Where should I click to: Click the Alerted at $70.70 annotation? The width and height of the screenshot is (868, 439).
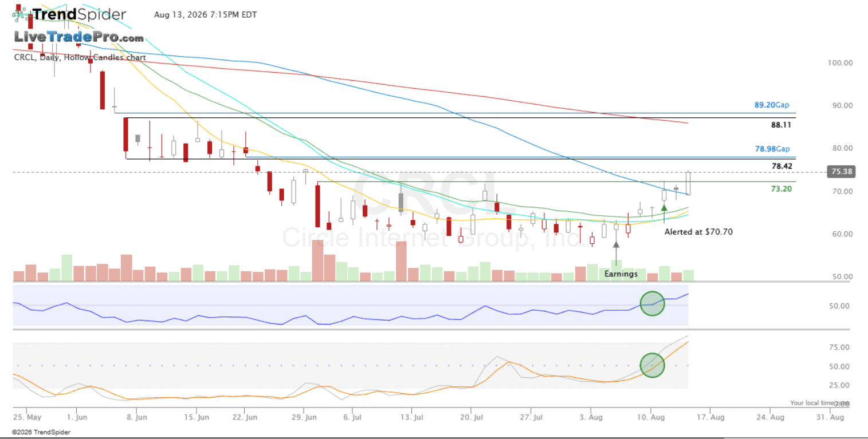coord(698,232)
